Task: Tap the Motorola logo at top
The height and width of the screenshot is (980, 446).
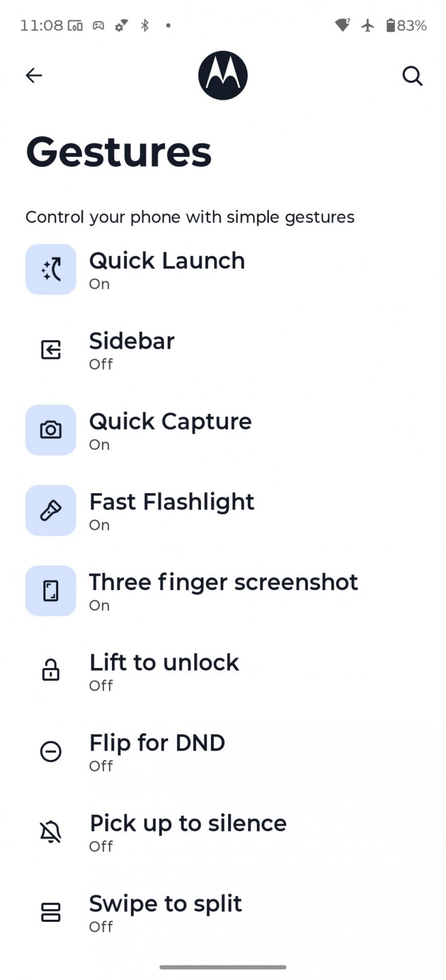Action: [223, 76]
